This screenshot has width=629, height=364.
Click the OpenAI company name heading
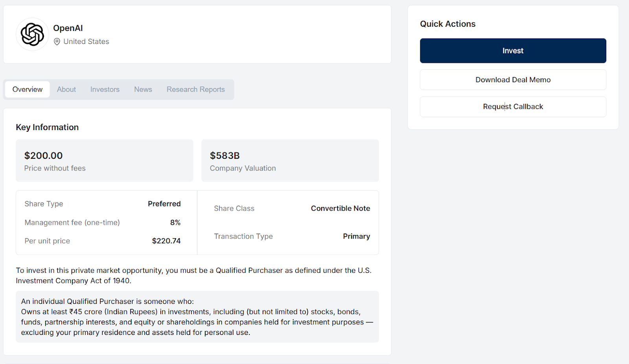pyautogui.click(x=68, y=28)
